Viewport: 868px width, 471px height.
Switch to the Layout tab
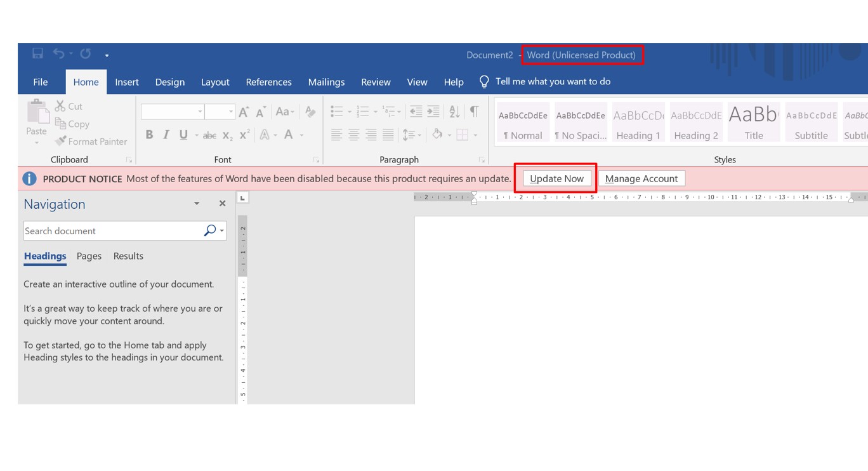pos(215,82)
